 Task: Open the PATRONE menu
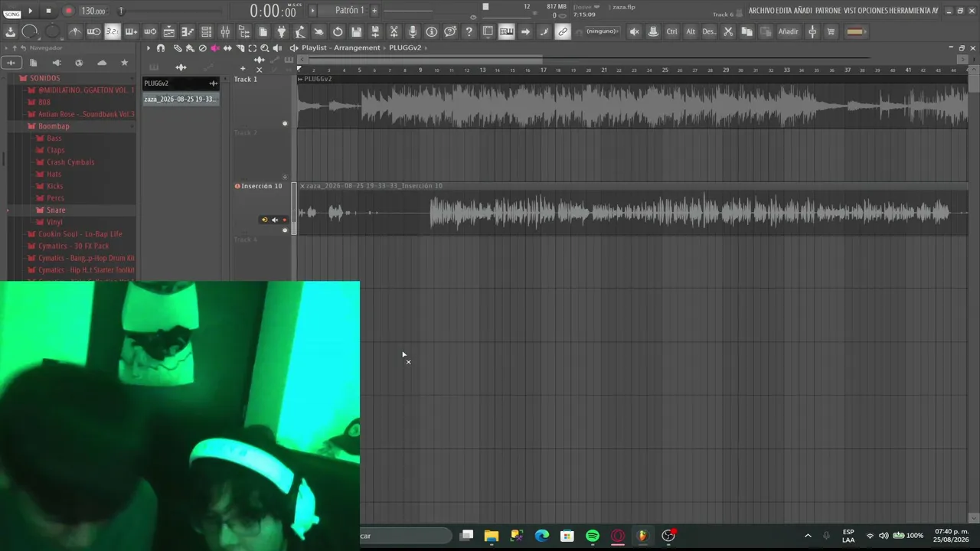pos(828,11)
